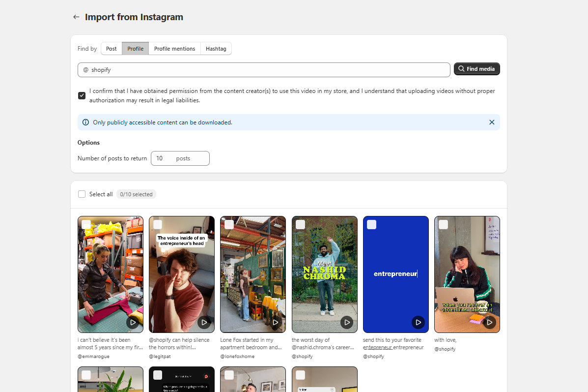The height and width of the screenshot is (392, 588).
Task: Select the @emmarogue post checkbox
Action: point(86,225)
